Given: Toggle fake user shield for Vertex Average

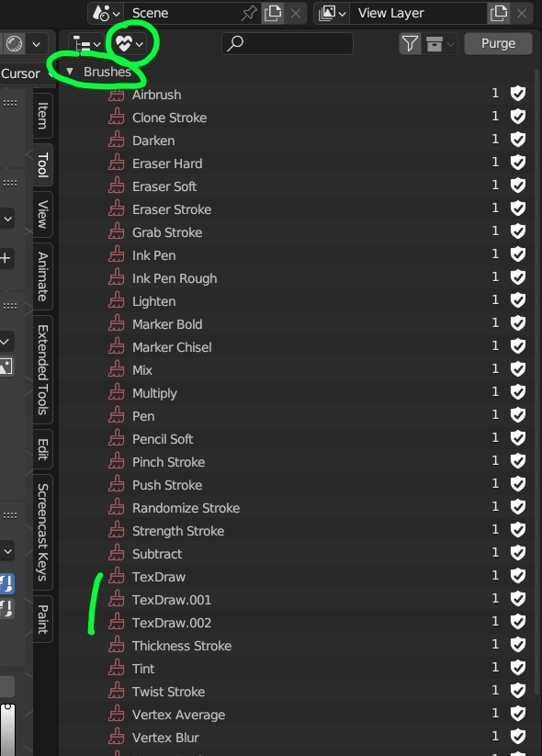Looking at the screenshot, I should (518, 714).
